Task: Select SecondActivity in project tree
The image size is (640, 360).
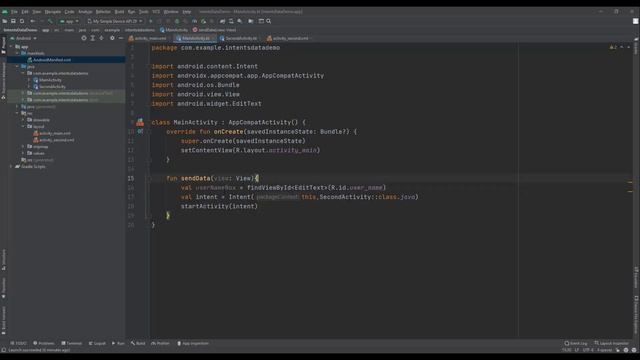Action: click(x=49, y=87)
